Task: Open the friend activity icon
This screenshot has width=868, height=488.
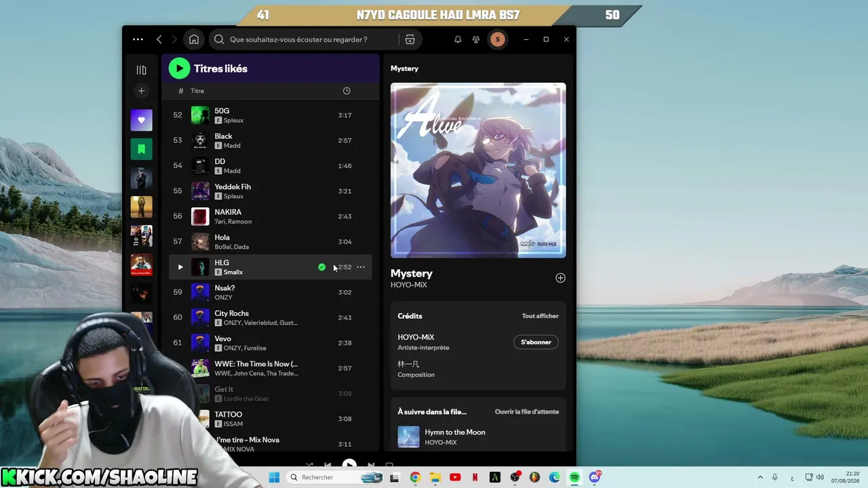Action: [x=476, y=39]
